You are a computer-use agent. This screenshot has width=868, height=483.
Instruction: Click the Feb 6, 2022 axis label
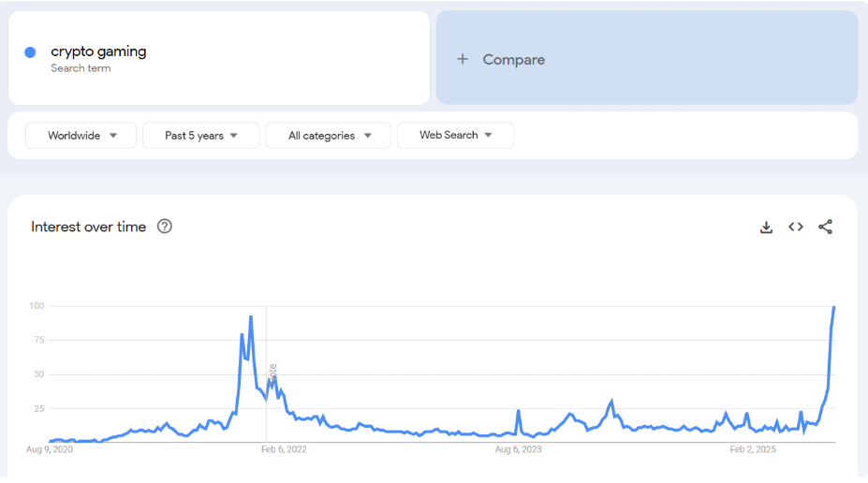284,449
